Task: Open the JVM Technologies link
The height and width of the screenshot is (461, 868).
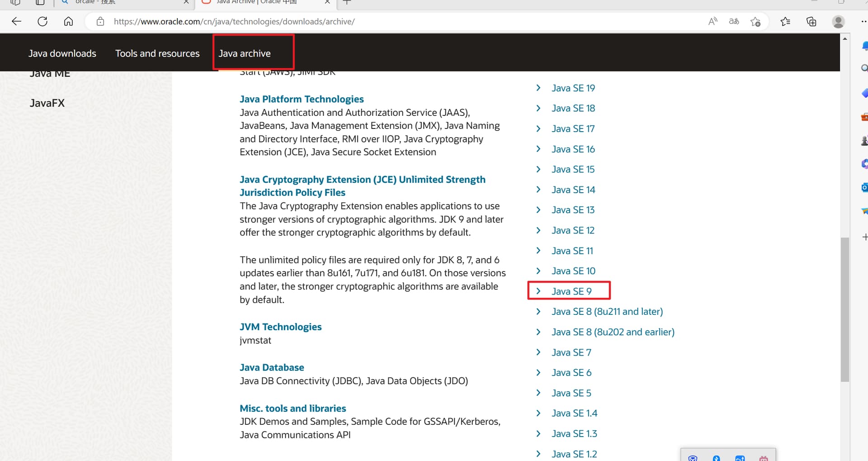Action: coord(280,327)
